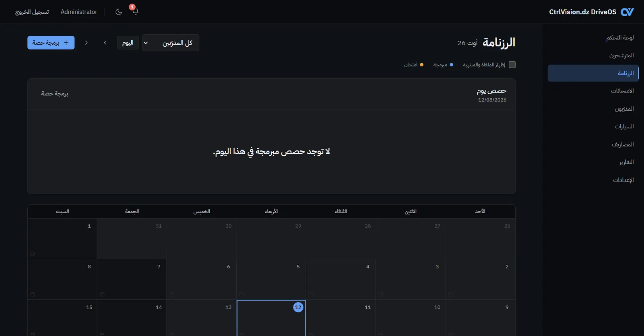This screenshot has height=336, width=644.
Task: Navigate to المدرّبون in the sidebar
Action: pos(593,109)
